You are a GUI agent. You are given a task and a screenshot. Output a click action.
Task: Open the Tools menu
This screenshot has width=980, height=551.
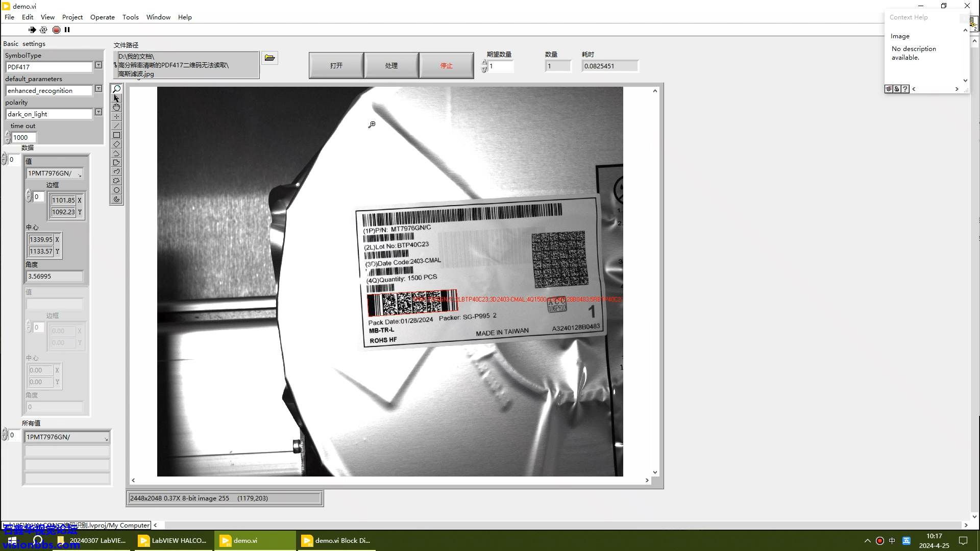[x=130, y=17]
